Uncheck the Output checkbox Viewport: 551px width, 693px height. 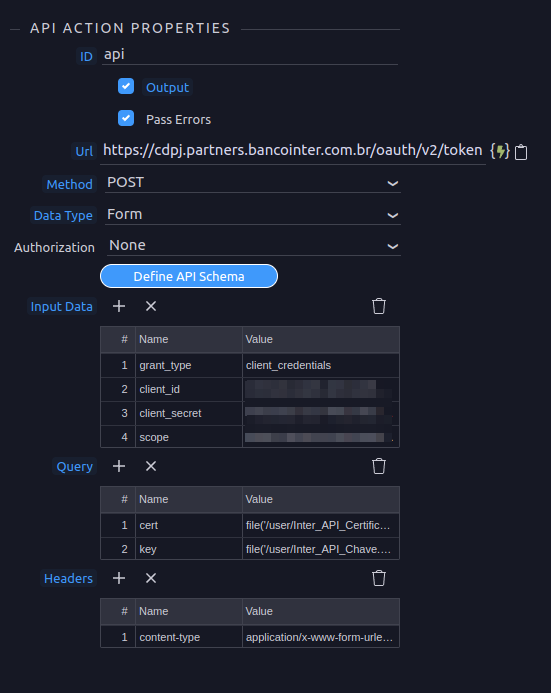[126, 86]
